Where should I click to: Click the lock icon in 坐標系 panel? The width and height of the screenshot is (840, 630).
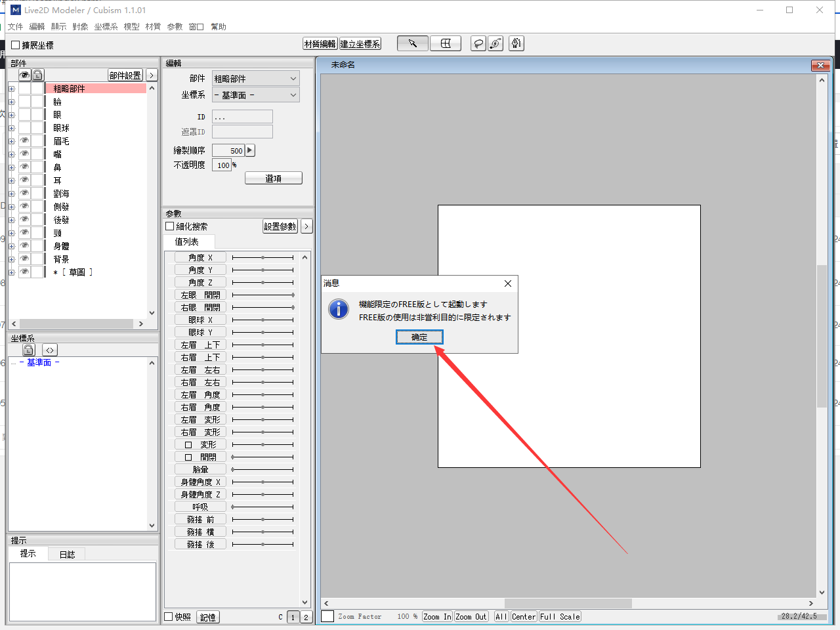click(x=28, y=350)
